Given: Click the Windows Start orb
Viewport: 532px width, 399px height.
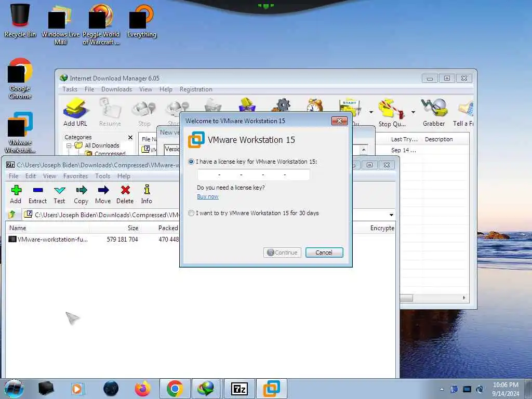Looking at the screenshot, I should 14,389.
